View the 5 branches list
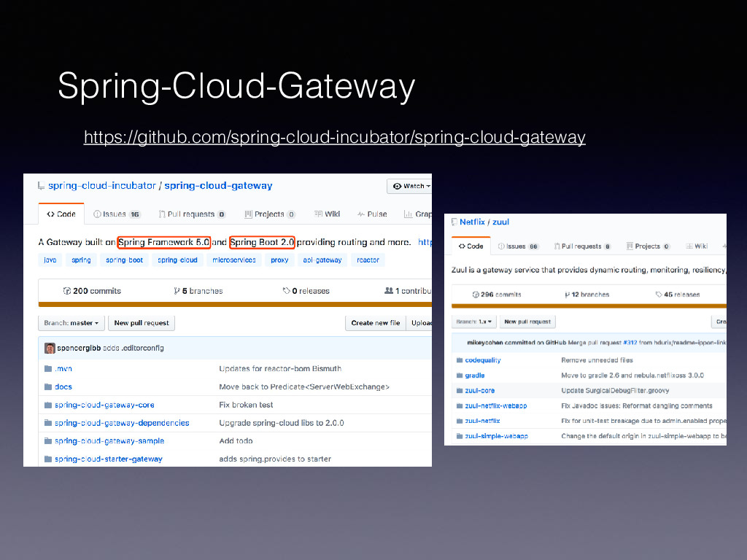747x560 pixels. [x=198, y=291]
